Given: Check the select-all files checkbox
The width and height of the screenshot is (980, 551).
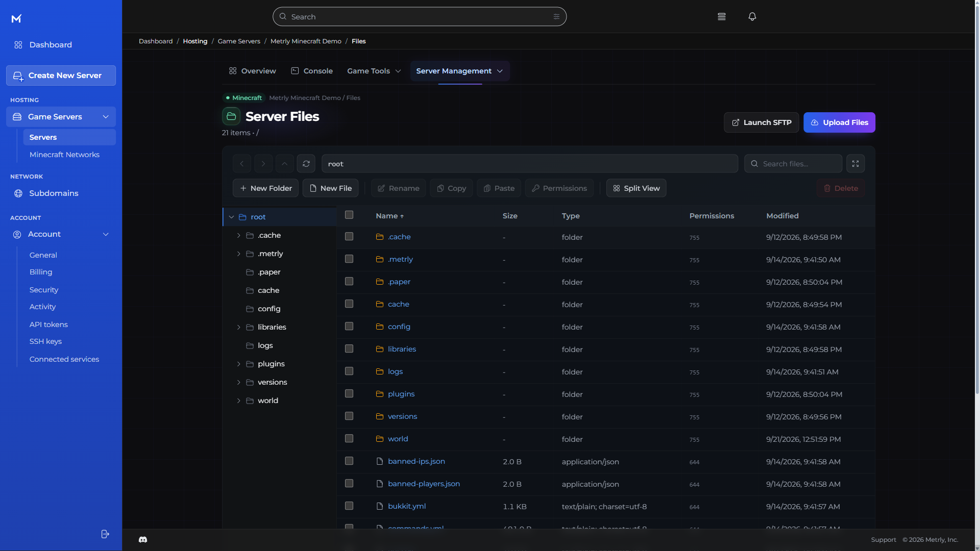Looking at the screenshot, I should 349,215.
